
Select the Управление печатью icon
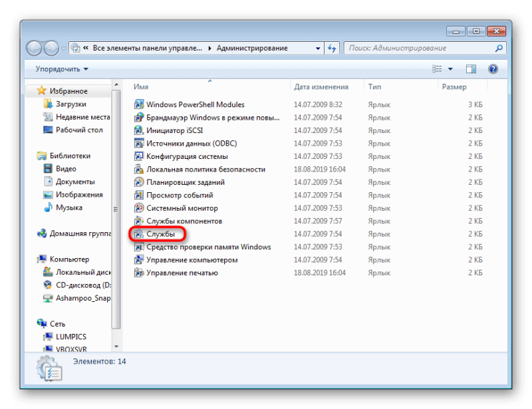(139, 273)
